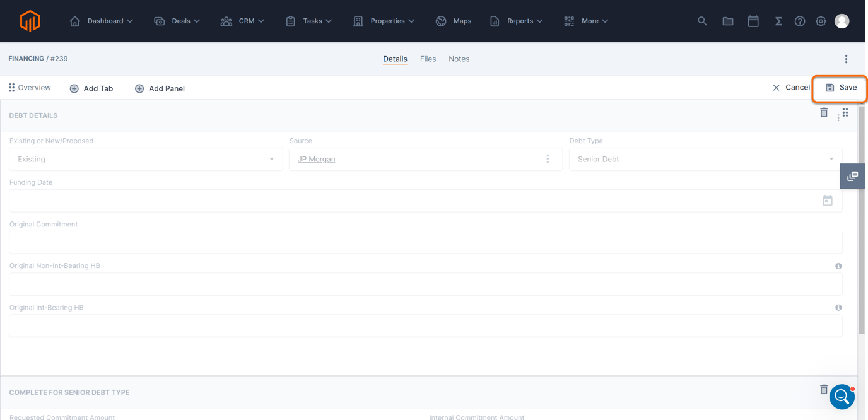
Task: Open the Properties menu
Action: pyautogui.click(x=384, y=21)
